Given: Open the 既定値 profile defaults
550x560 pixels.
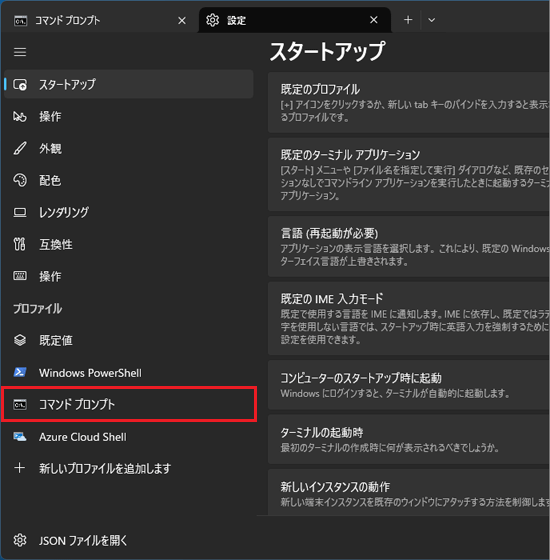Looking at the screenshot, I should (x=129, y=340).
